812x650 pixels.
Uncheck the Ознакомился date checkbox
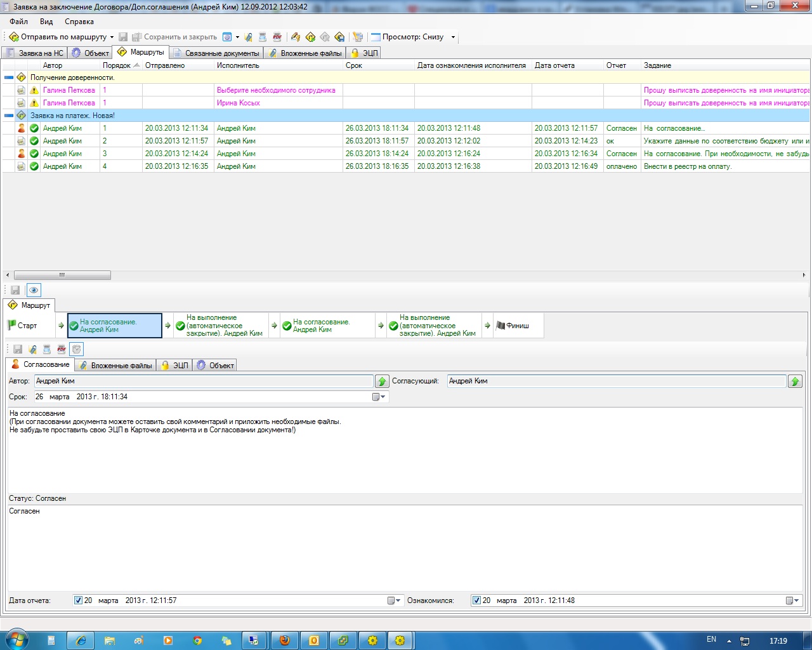[x=476, y=600]
